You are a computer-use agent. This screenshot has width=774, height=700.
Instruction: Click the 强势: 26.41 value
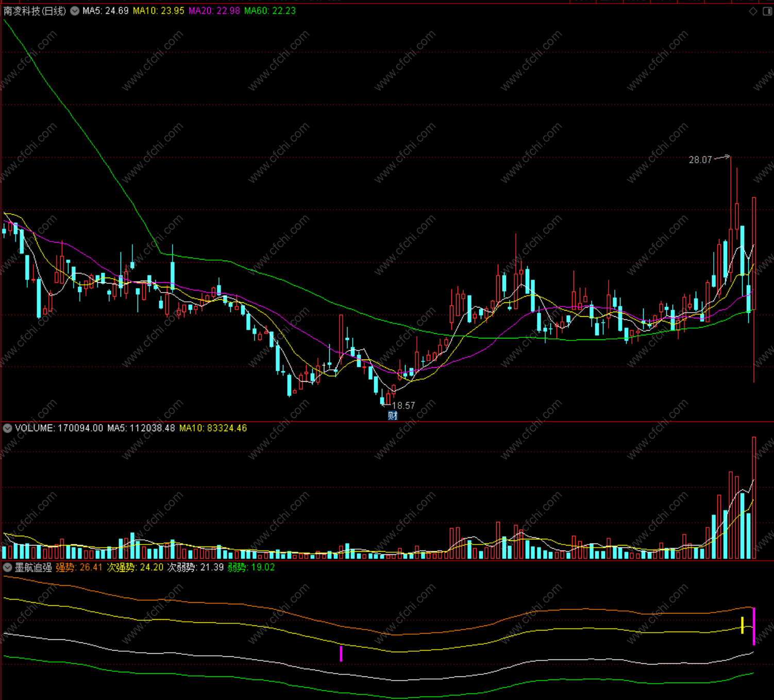[79, 568]
